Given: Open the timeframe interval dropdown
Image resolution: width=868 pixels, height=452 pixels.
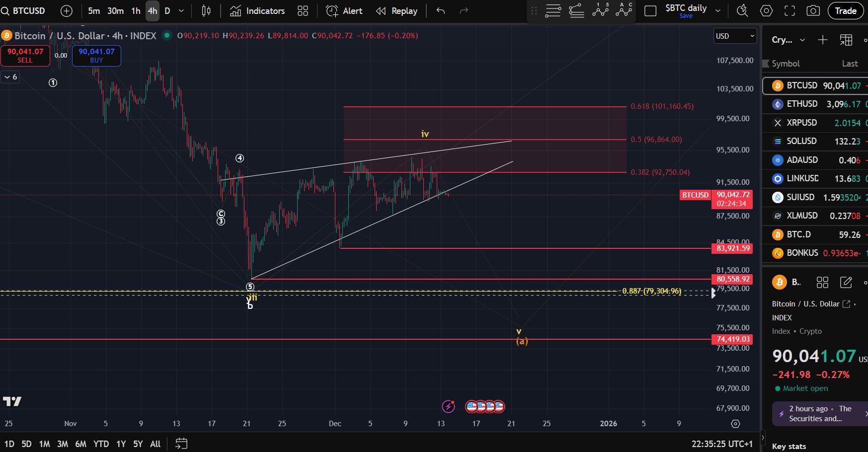Looking at the screenshot, I should coord(181,11).
